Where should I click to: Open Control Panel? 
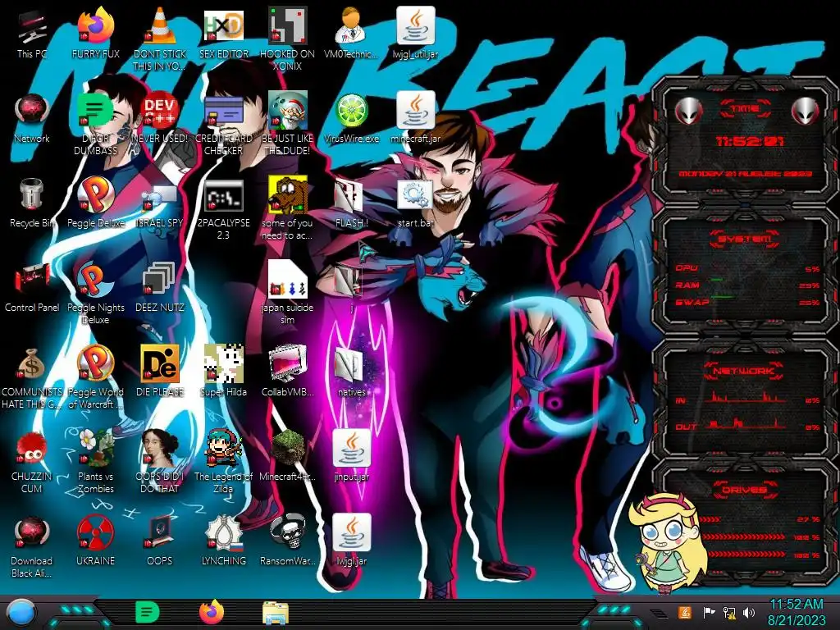32,280
